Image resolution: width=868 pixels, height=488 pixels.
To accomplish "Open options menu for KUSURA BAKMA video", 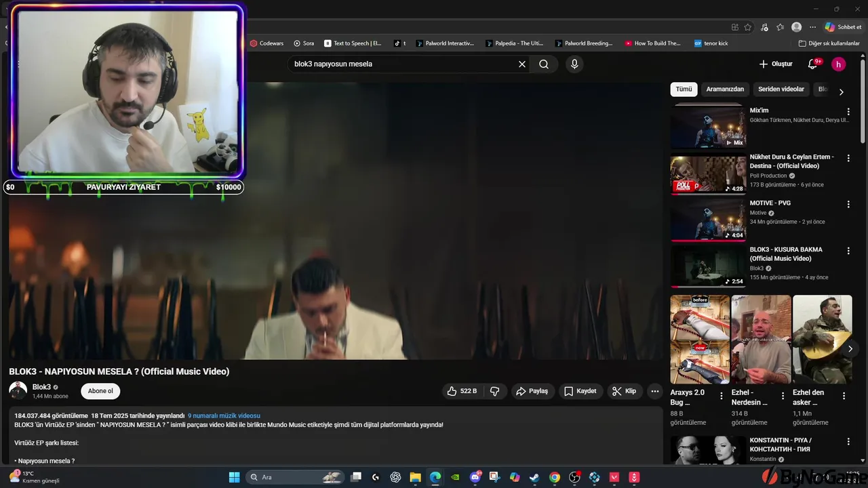I will (848, 250).
